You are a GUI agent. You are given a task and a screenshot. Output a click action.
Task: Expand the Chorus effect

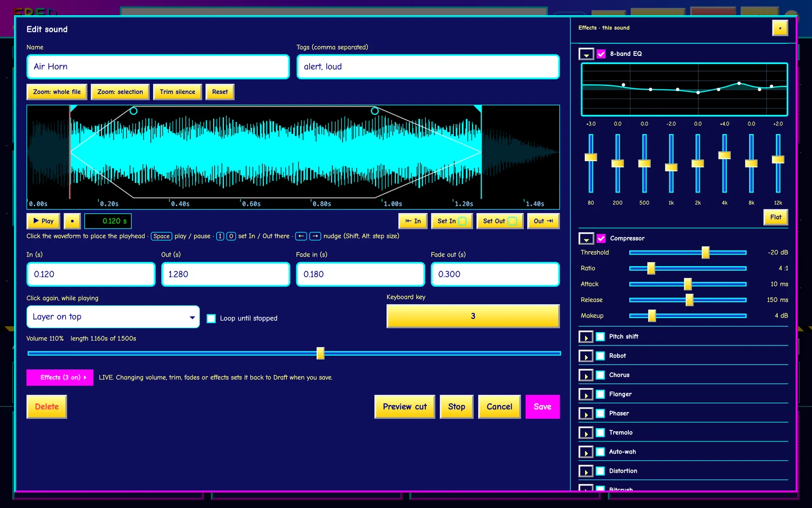pos(586,375)
